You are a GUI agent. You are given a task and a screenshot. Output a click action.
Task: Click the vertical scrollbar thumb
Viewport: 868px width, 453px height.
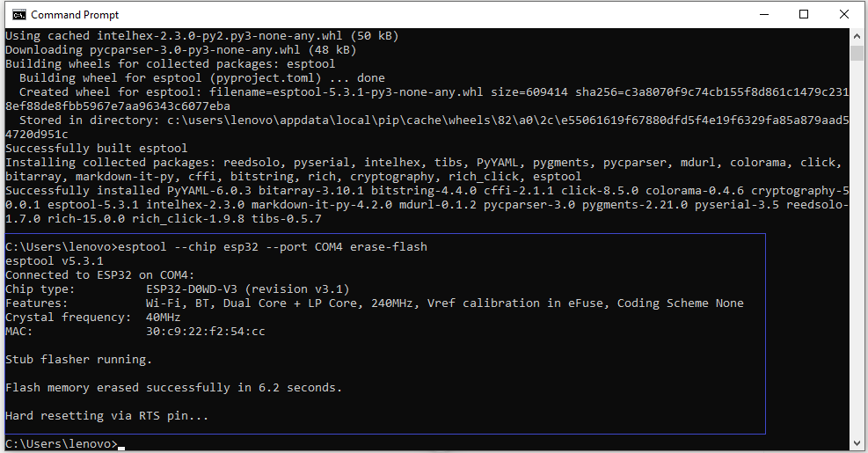[857, 53]
